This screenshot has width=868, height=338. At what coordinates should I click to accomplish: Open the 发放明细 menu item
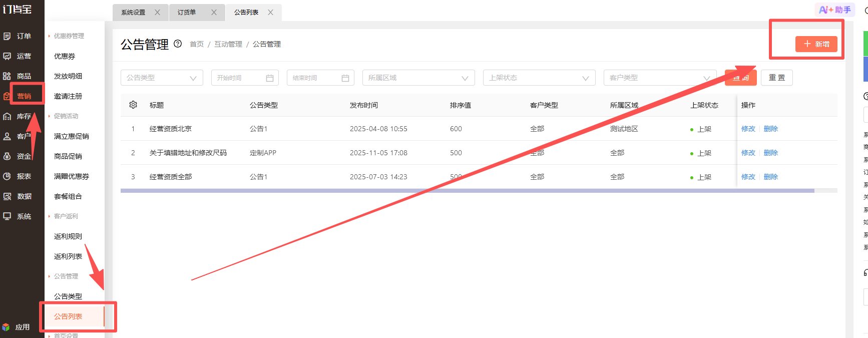(x=68, y=76)
